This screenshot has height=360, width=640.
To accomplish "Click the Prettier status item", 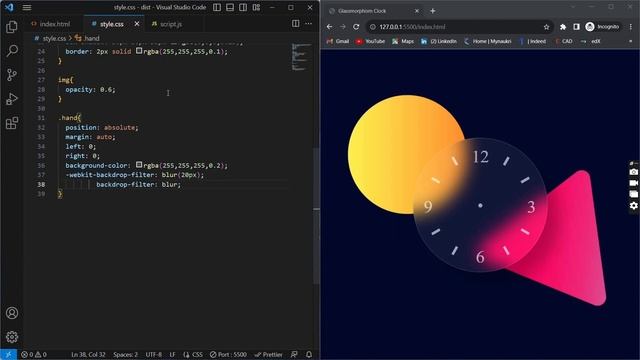I will (x=268, y=354).
